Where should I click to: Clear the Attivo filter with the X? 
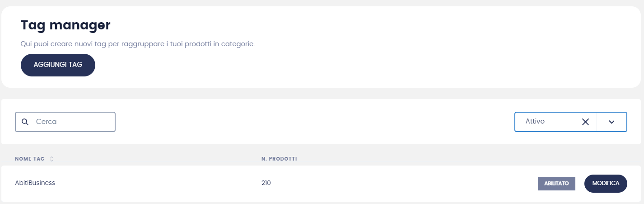(585, 122)
